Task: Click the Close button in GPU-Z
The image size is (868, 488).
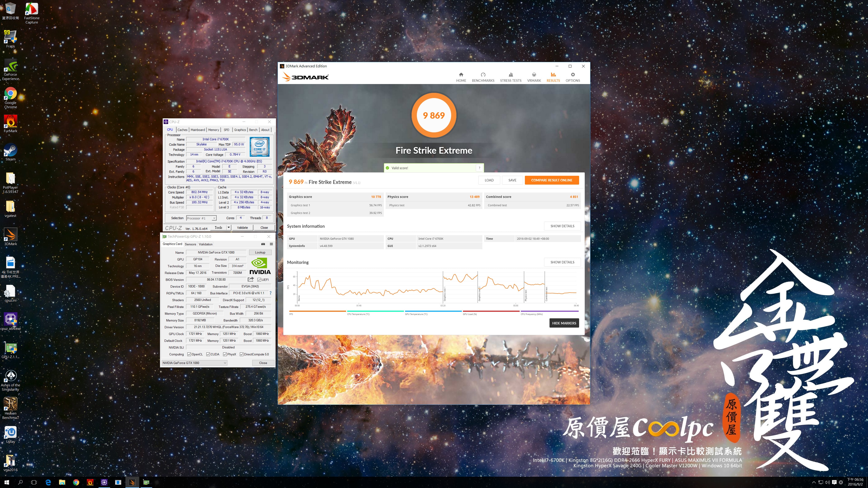Action: (x=263, y=363)
